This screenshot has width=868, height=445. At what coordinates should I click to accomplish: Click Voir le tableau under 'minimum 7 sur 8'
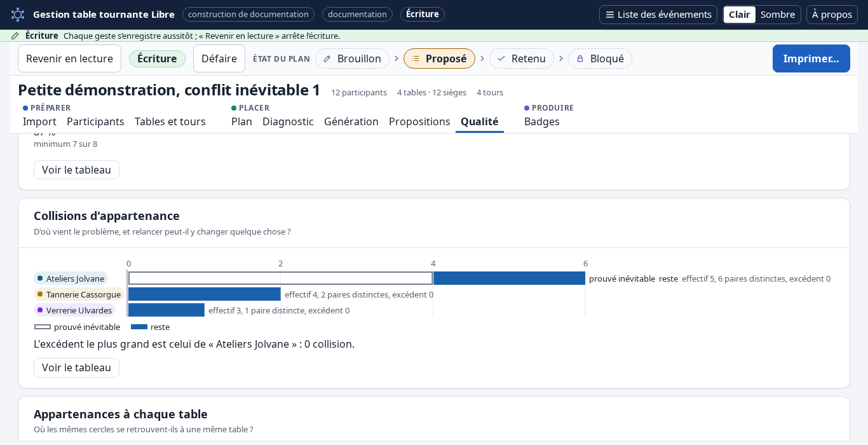pos(76,170)
